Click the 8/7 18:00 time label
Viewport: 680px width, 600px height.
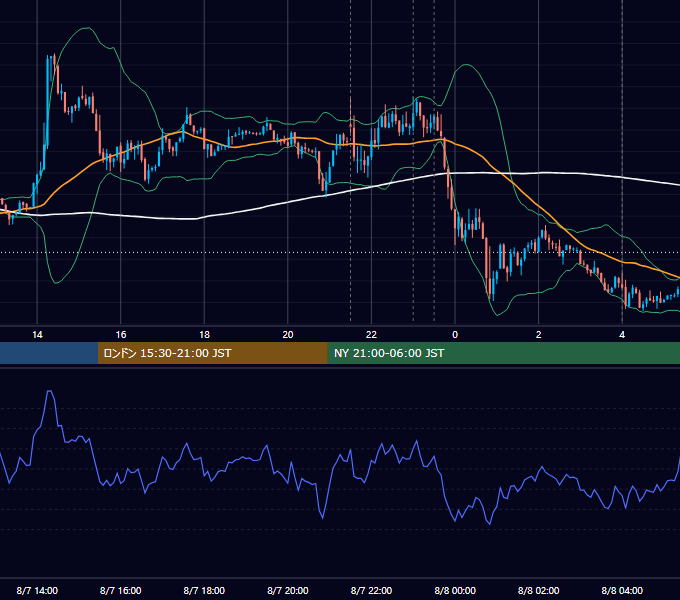[x=204, y=590]
